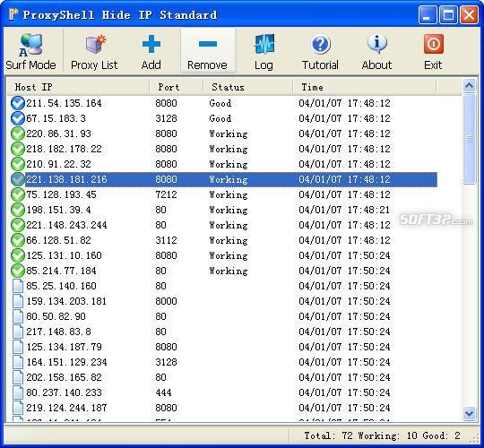Click the page icon for 217.148.83.8
Screen dimensions: 484x448
point(18,332)
